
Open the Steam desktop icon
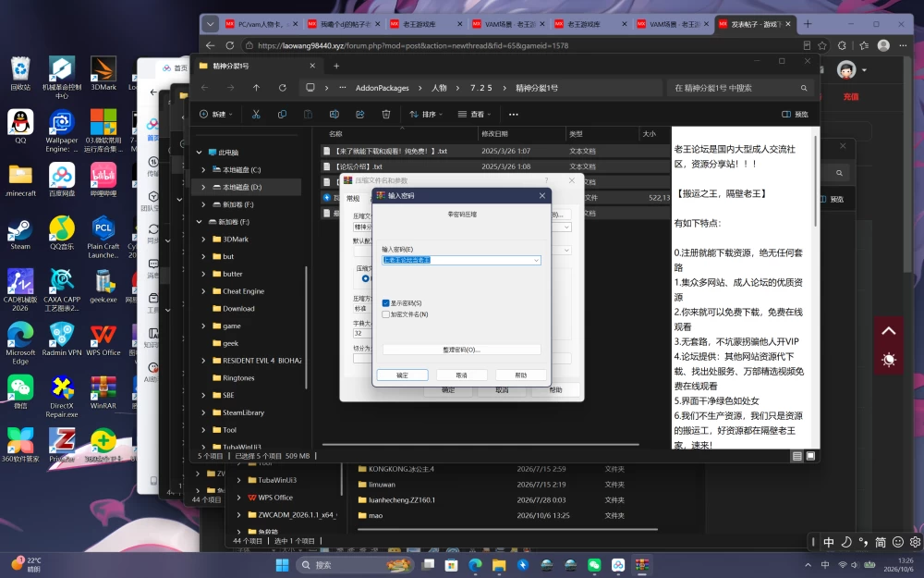20,233
